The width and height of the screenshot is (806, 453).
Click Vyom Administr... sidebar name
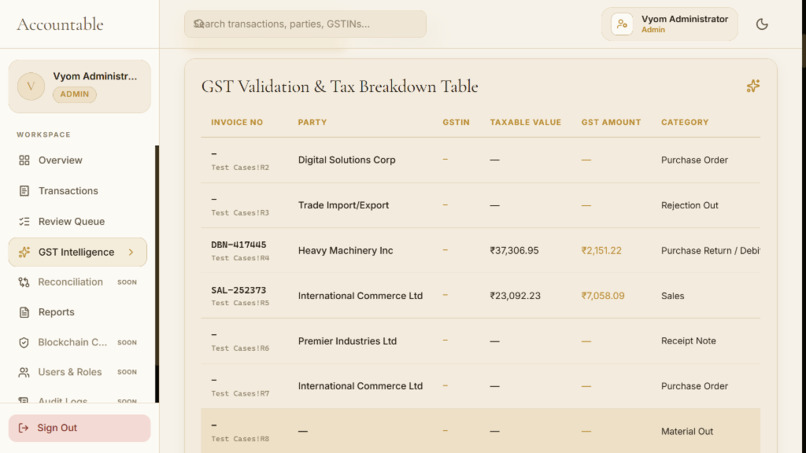(x=95, y=76)
